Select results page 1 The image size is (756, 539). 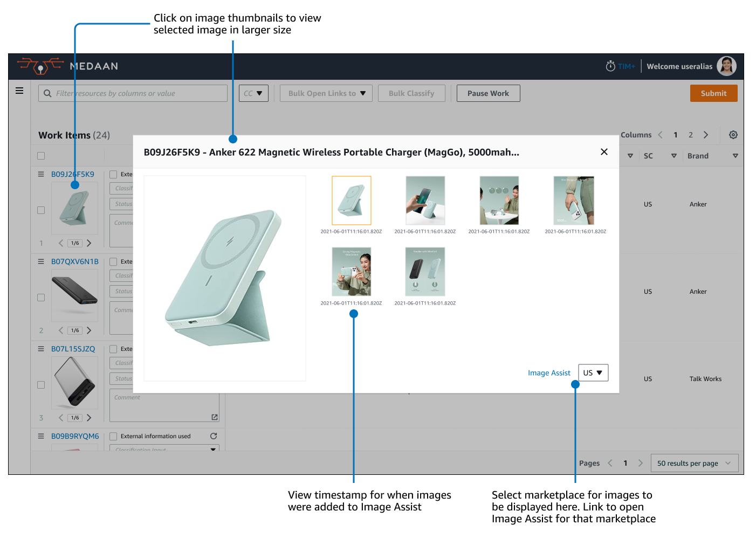(x=626, y=463)
